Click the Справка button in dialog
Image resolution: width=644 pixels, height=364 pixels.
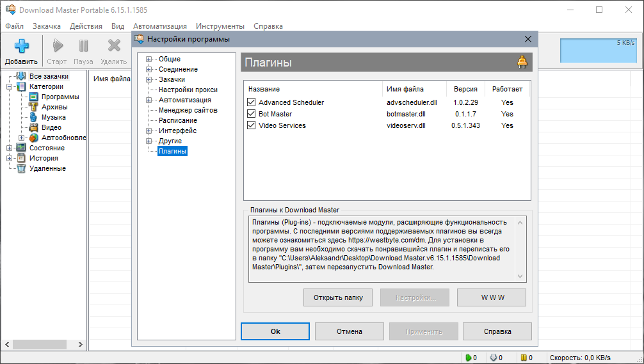click(x=497, y=331)
